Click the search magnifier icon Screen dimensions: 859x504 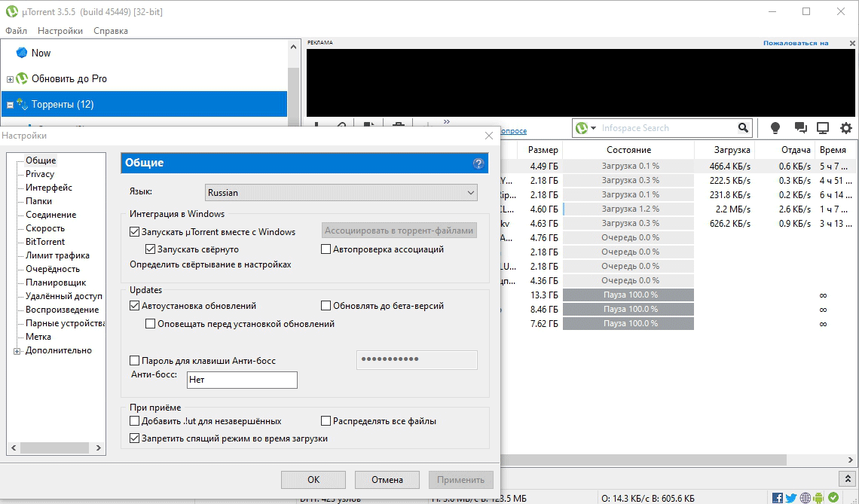coord(743,128)
